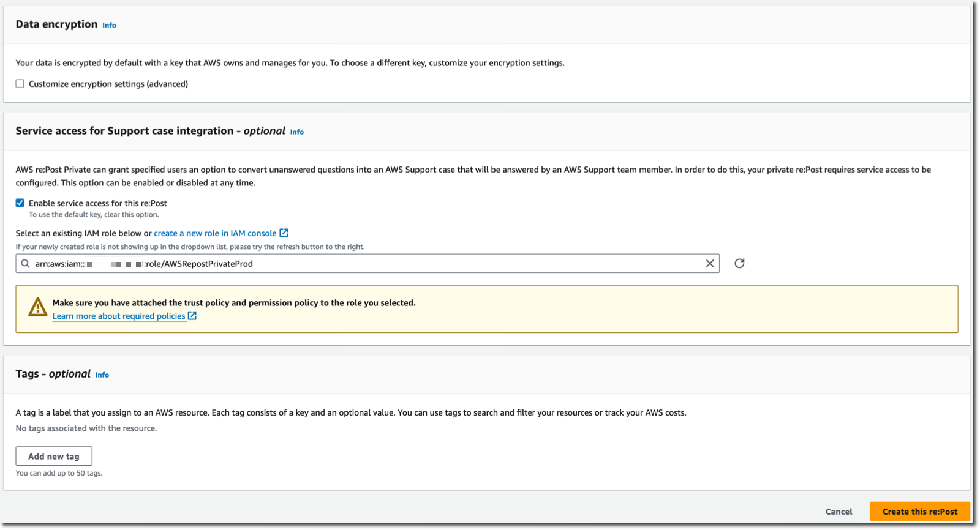The image size is (980, 530).
Task: Open create a new role in IAM console link
Action: tap(215, 233)
